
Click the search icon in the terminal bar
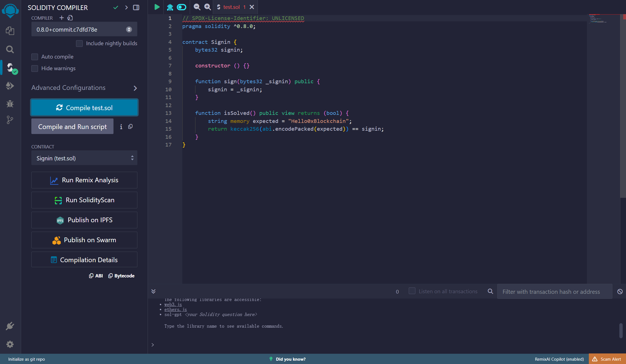pos(490,291)
